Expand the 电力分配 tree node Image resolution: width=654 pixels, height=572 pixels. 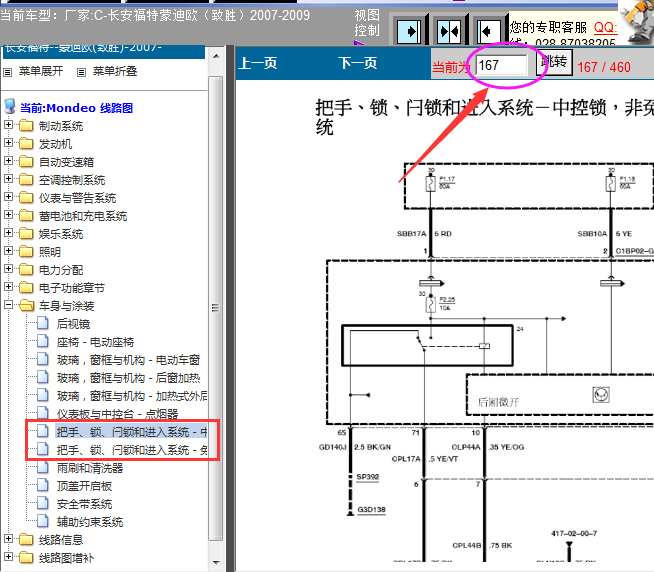coord(8,268)
